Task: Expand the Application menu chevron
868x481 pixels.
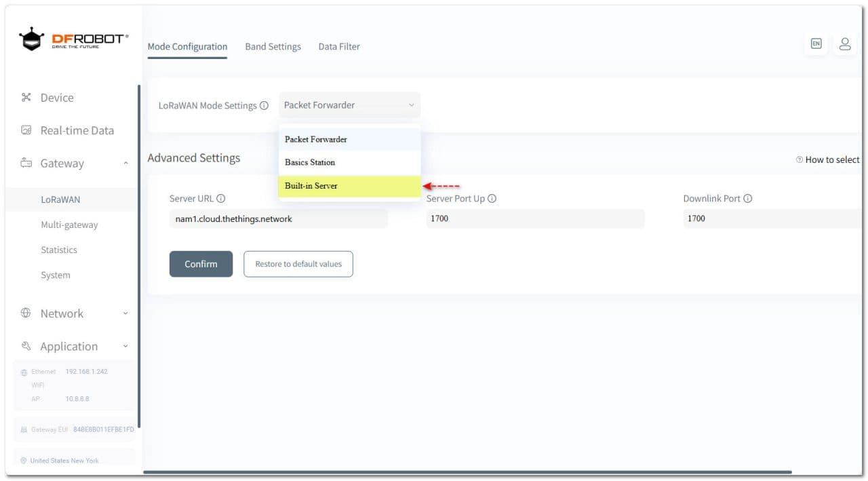Action: pos(125,347)
